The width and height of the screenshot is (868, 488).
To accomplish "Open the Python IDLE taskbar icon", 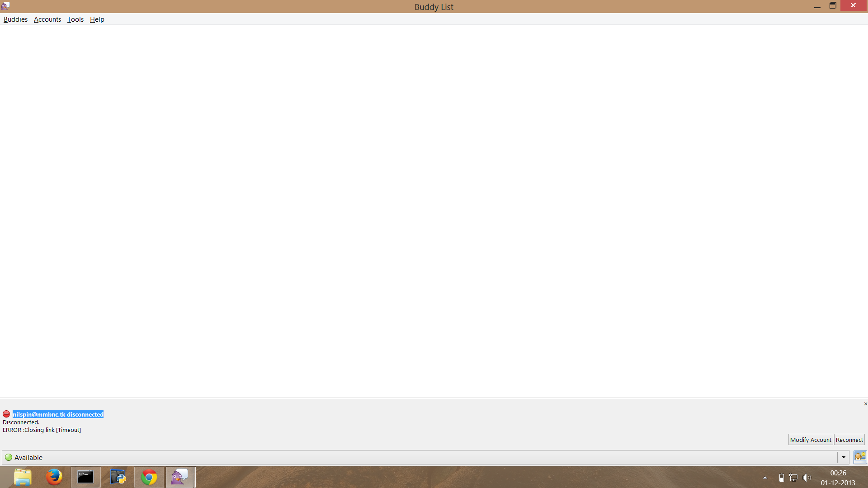I will (x=118, y=477).
